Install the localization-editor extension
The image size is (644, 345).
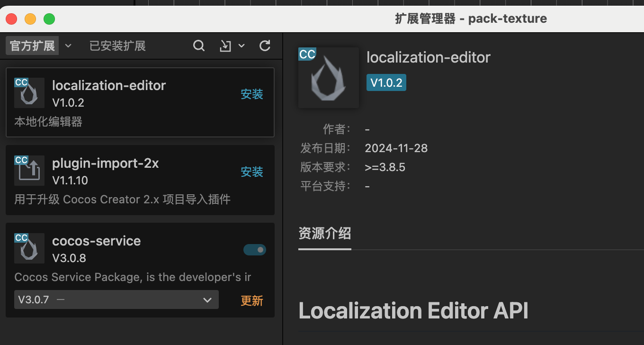tap(252, 94)
